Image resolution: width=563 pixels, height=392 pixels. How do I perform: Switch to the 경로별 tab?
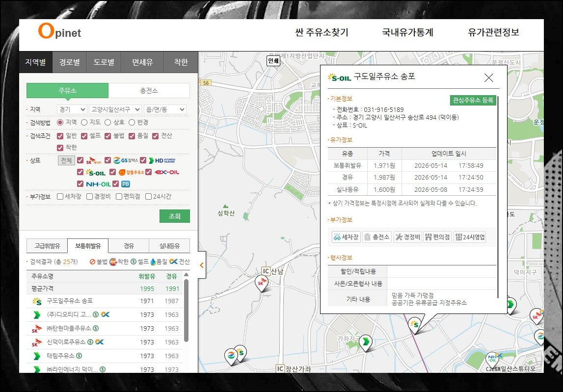70,62
